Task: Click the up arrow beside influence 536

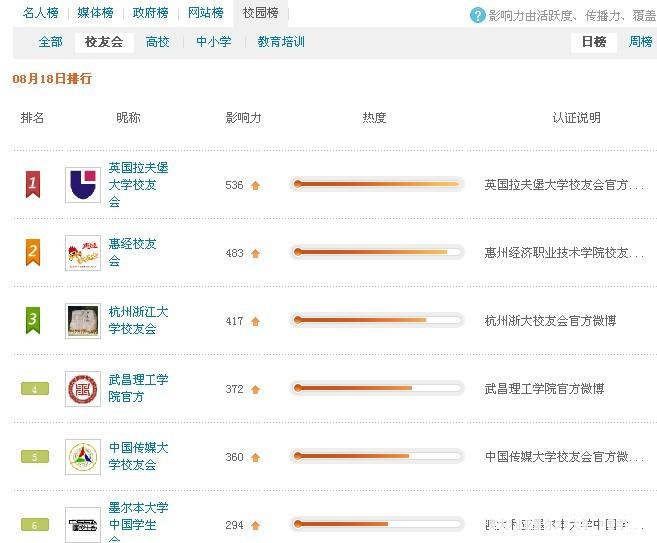Action: pos(255,185)
